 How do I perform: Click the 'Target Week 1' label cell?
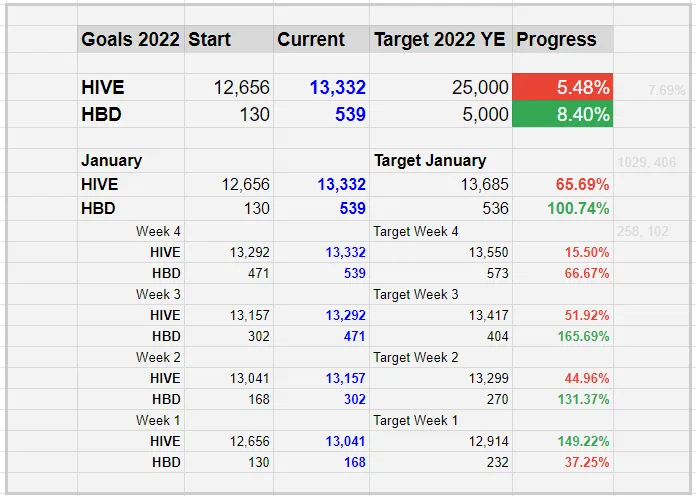(441, 420)
